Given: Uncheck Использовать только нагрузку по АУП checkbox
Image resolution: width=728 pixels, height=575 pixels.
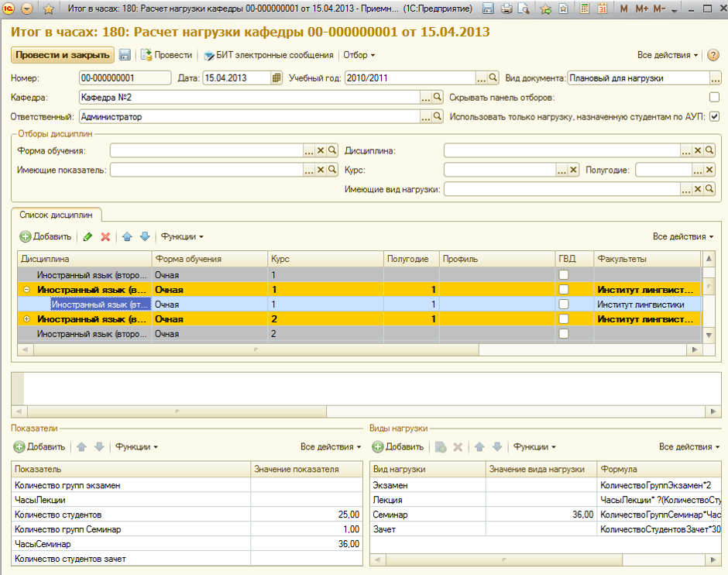Looking at the screenshot, I should [714, 117].
